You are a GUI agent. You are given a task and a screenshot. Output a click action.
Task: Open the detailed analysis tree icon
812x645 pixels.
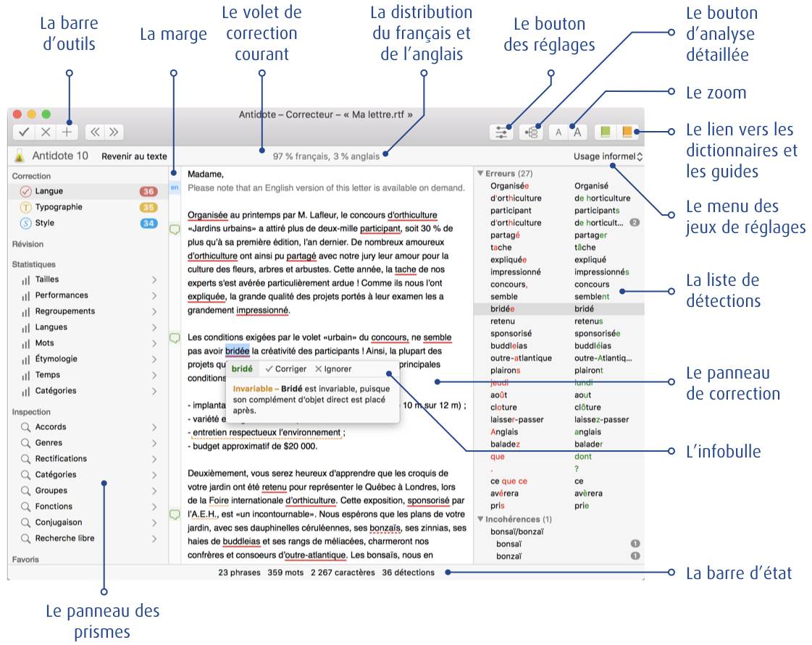pos(532,132)
